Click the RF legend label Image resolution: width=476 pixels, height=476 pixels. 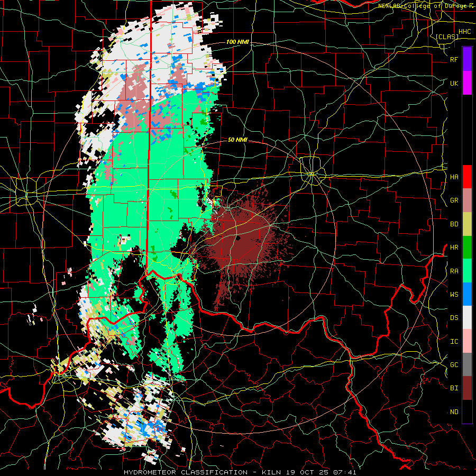point(454,60)
